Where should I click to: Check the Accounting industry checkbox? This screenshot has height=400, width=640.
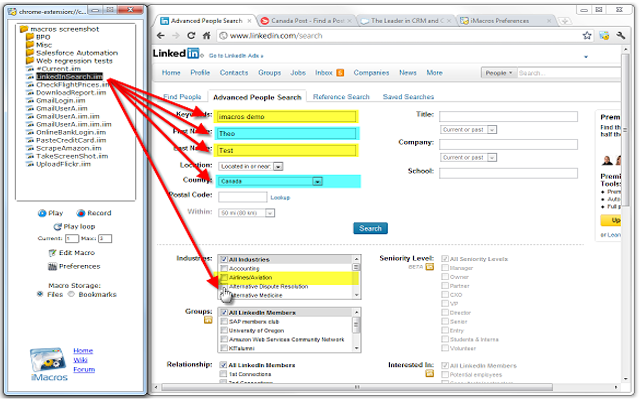tap(224, 269)
